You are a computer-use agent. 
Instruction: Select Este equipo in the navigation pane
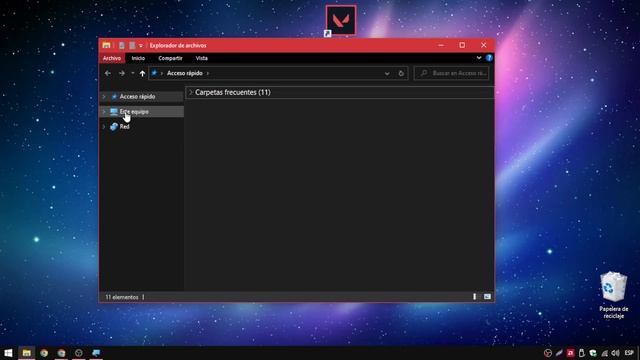click(134, 111)
